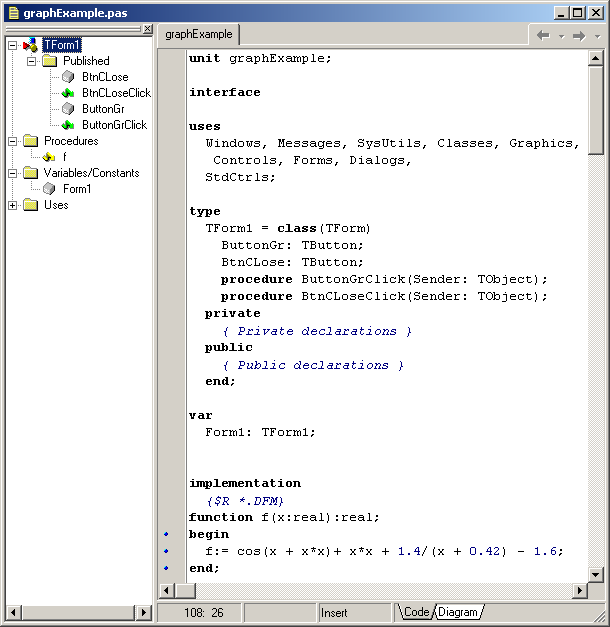Click the 'interface' keyword line
Image resolution: width=610 pixels, height=627 pixels.
point(225,92)
